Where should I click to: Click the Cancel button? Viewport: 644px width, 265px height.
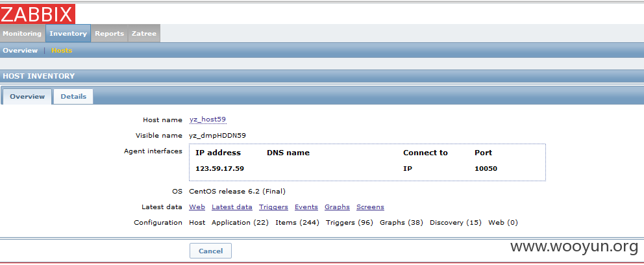point(211,251)
